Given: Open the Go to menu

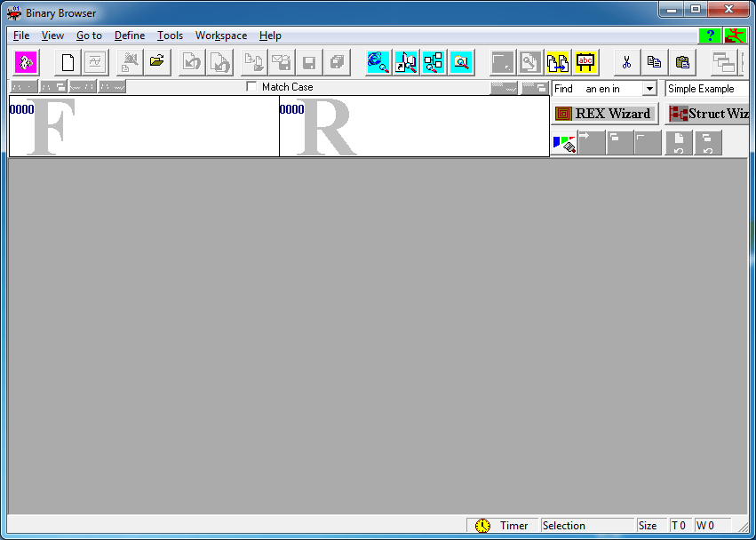Looking at the screenshot, I should pyautogui.click(x=89, y=36).
